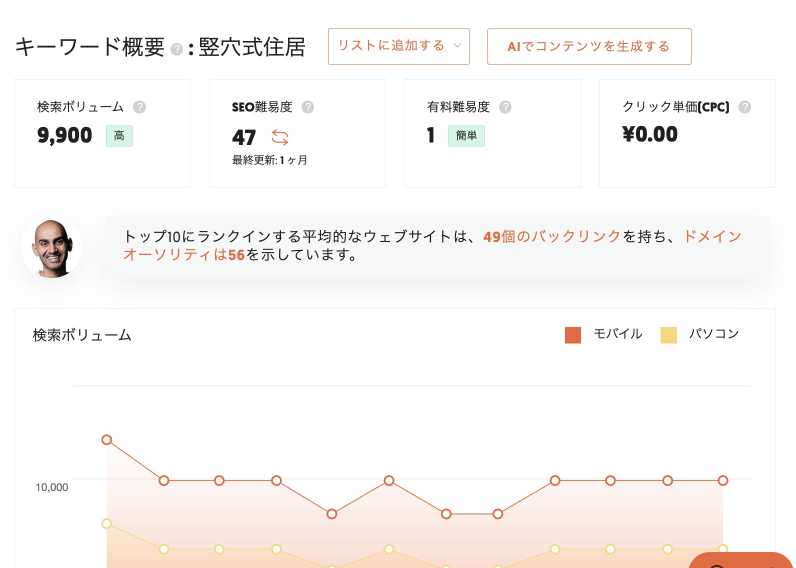Expand the リストに追加する dropdown
The width and height of the screenshot is (796, 568).
point(399,46)
